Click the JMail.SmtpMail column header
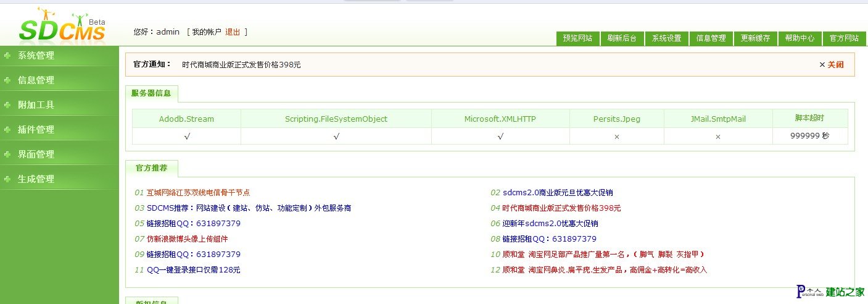The image size is (868, 304). point(718,119)
